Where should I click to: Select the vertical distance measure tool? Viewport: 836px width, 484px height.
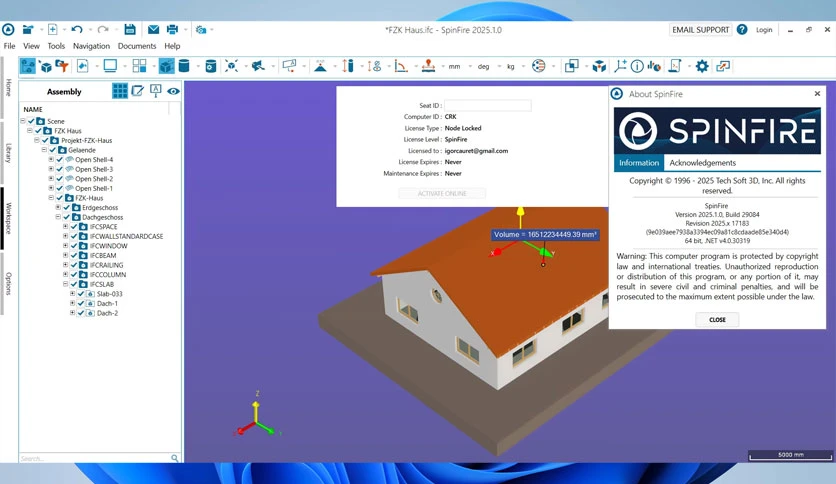tap(348, 66)
